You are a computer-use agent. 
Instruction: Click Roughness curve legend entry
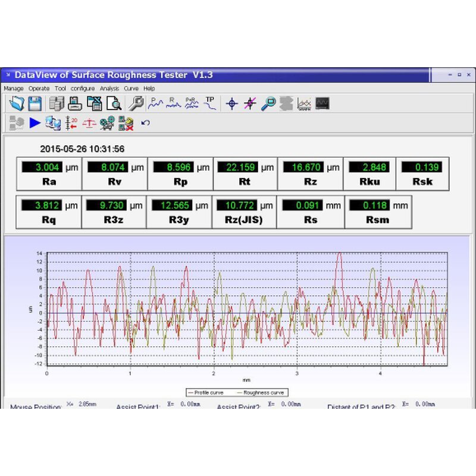(261, 393)
